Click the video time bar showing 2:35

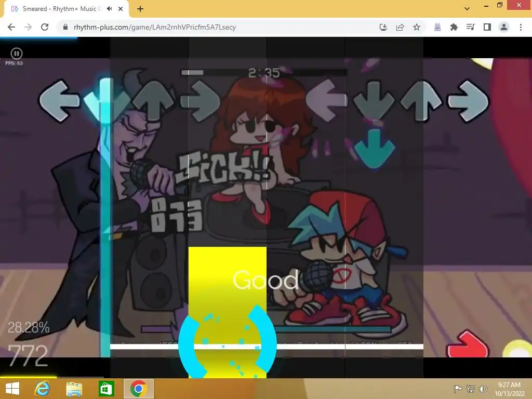pos(264,73)
